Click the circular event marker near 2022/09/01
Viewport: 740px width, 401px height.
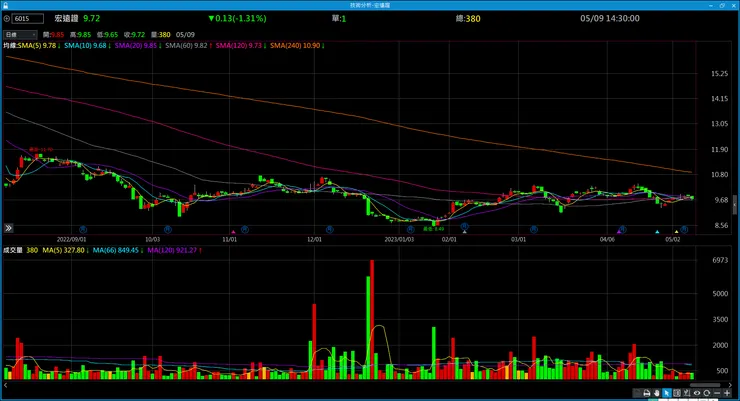tap(83, 229)
